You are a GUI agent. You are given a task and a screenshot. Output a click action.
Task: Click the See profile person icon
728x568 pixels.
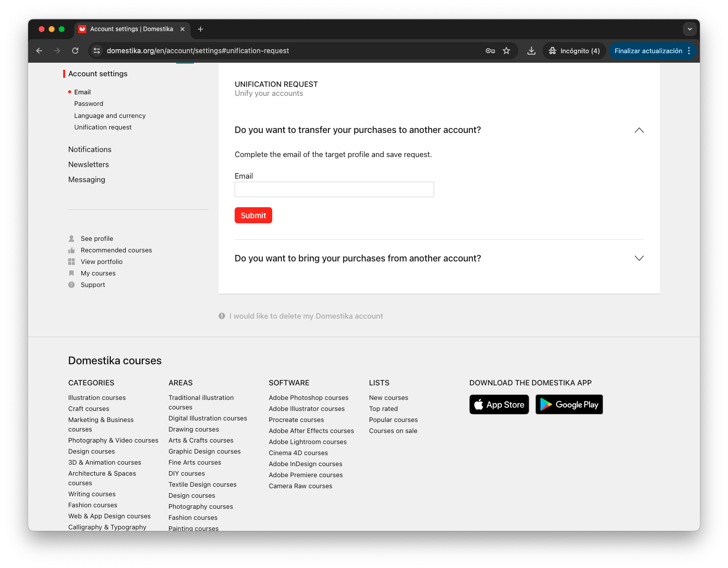(72, 239)
